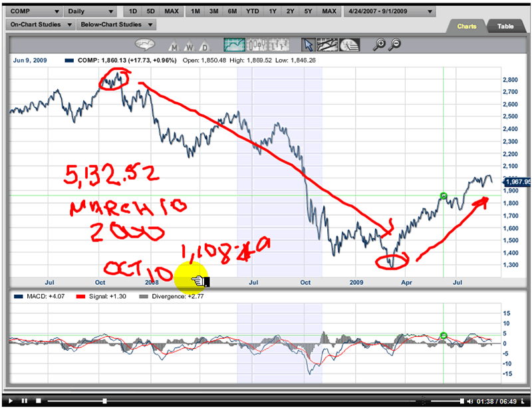532x410 pixels.
Task: Open the time and events tool
Action: (x=349, y=45)
